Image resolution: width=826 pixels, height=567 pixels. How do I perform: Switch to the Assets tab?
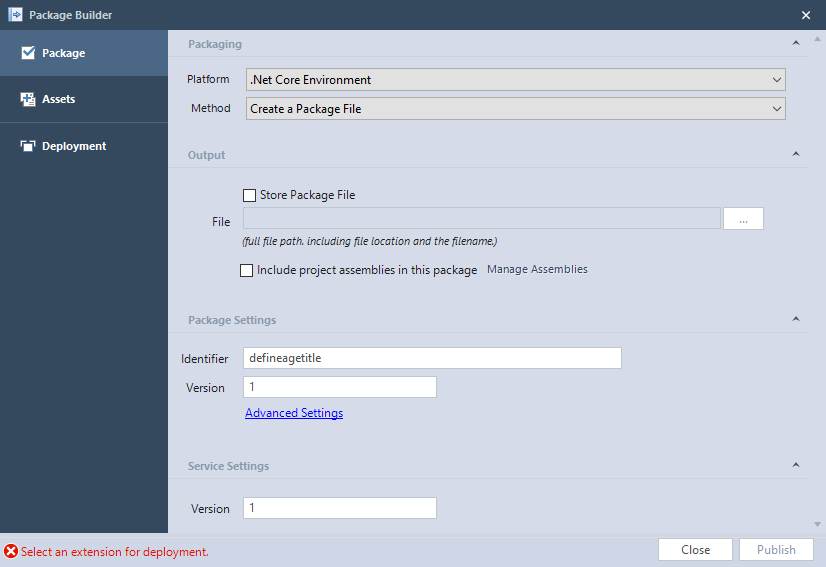tap(84, 99)
